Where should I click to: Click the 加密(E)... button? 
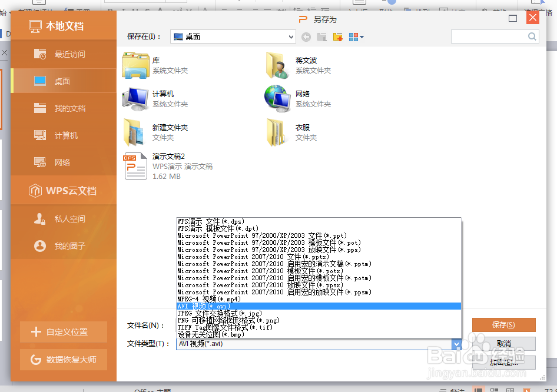click(504, 363)
